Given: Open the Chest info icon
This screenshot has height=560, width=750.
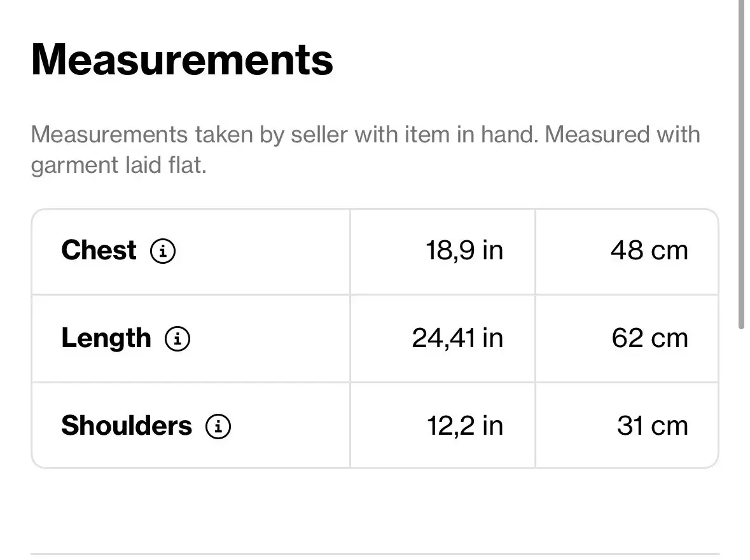Looking at the screenshot, I should [x=163, y=251].
